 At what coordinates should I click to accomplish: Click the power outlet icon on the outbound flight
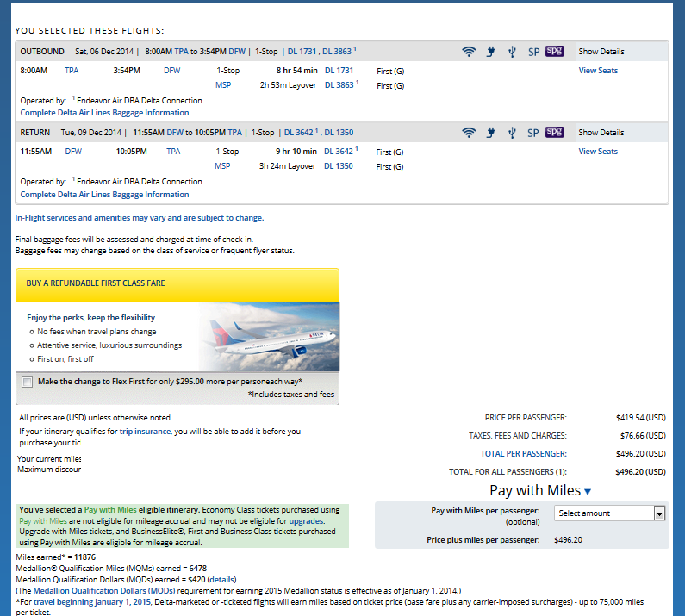point(490,52)
